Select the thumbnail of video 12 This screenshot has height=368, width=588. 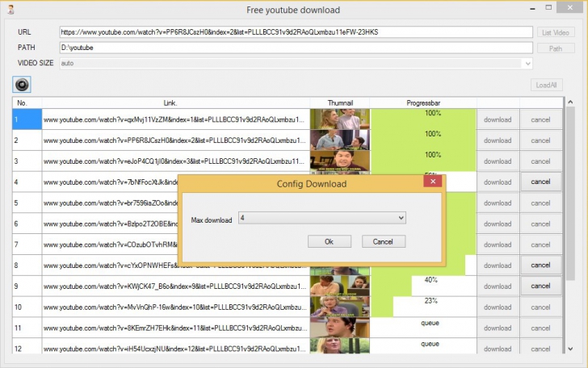[340, 346]
